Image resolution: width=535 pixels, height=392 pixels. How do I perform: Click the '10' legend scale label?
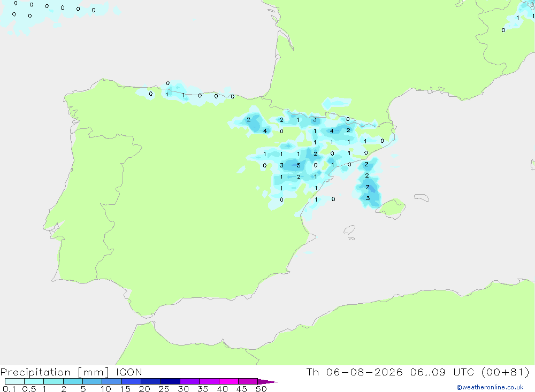pos(106,389)
